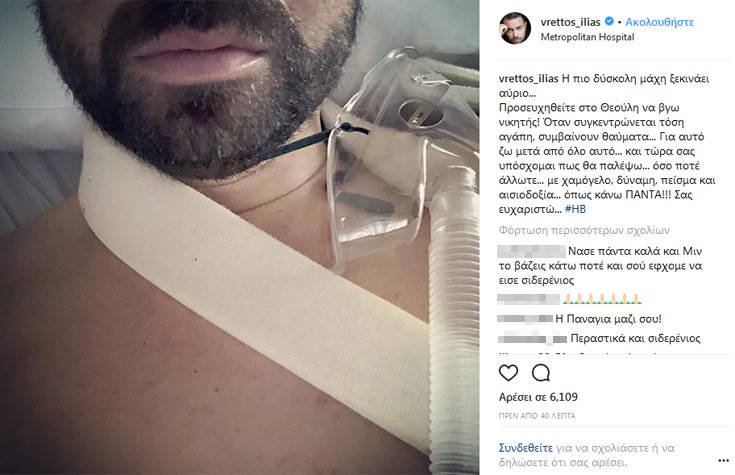Click the comment speech bubble icon

(x=540, y=373)
